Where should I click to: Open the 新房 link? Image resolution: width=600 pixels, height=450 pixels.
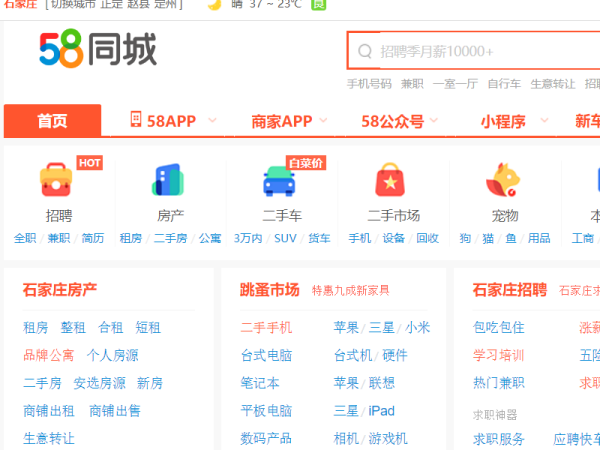tap(150, 383)
